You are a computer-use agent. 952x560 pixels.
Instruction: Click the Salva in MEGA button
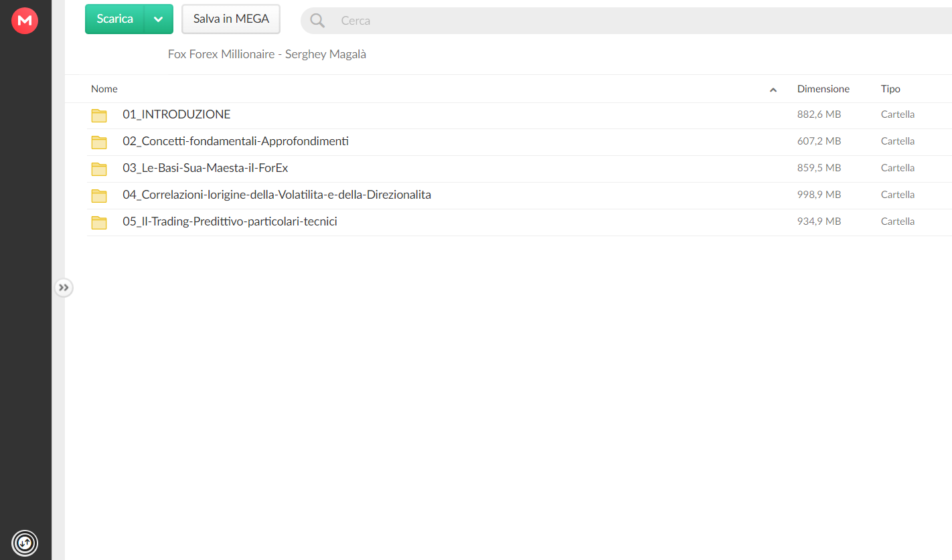coord(231,19)
